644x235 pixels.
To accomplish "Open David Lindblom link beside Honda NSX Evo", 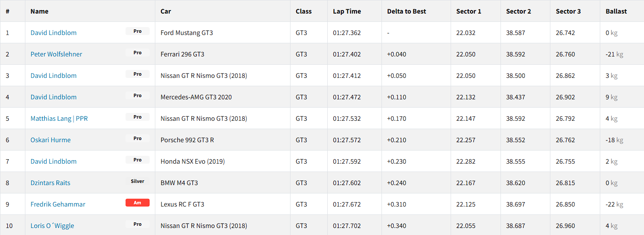I will point(53,161).
